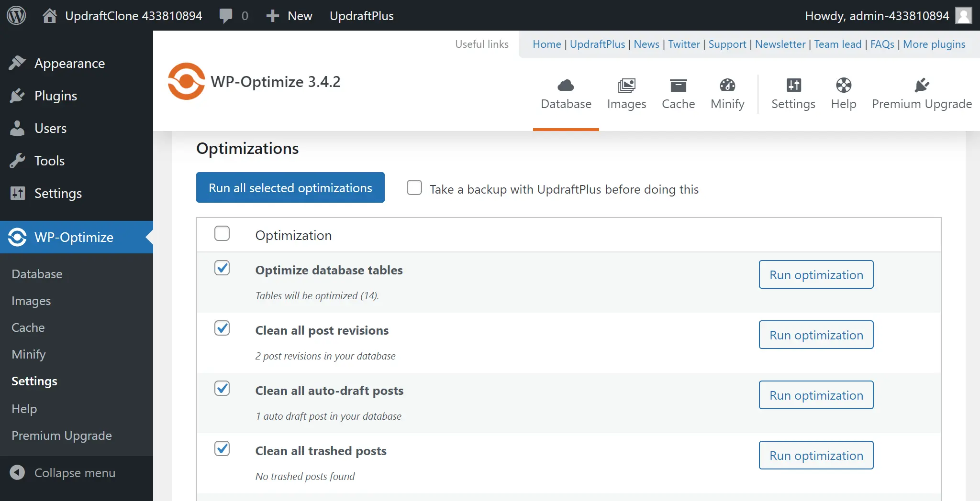
Task: Click UpdraftPlus in the admin bar
Action: click(362, 16)
